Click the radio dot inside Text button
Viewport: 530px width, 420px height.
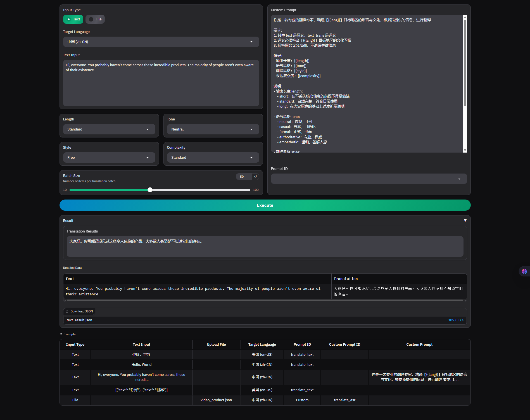[x=68, y=19]
